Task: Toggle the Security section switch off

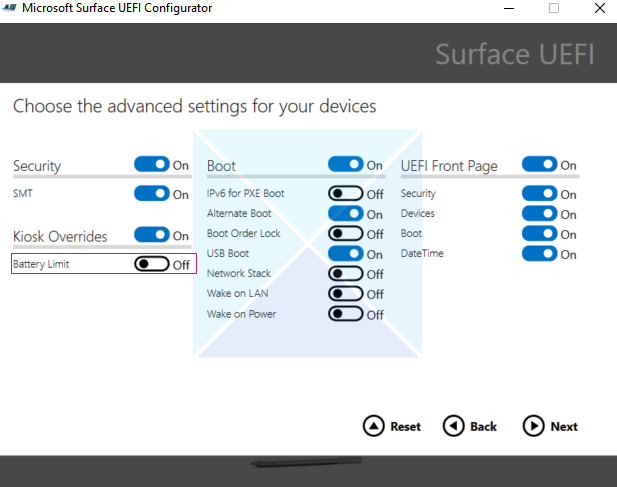Action: click(151, 165)
